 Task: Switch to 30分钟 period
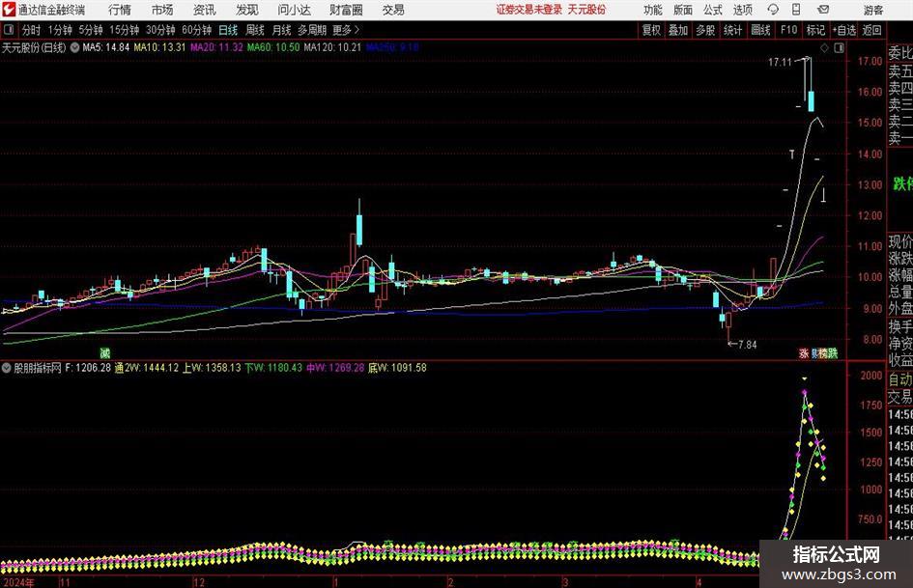(x=160, y=30)
